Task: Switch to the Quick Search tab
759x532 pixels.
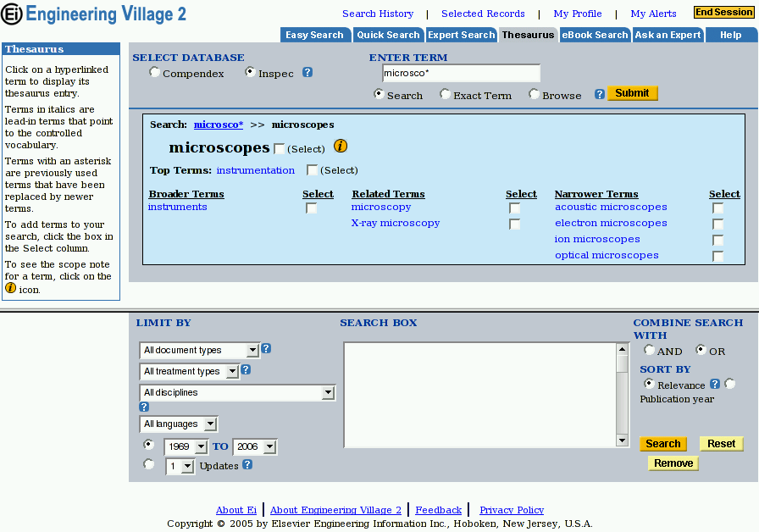Action: [x=388, y=35]
